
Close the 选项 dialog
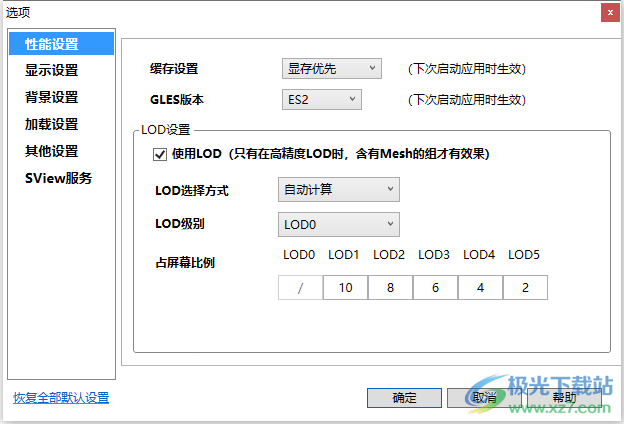coord(610,12)
